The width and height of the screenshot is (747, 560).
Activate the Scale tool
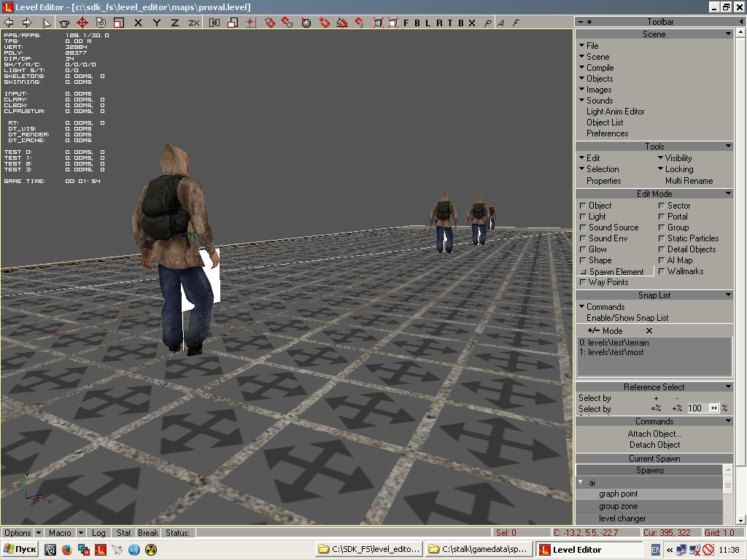(x=119, y=23)
